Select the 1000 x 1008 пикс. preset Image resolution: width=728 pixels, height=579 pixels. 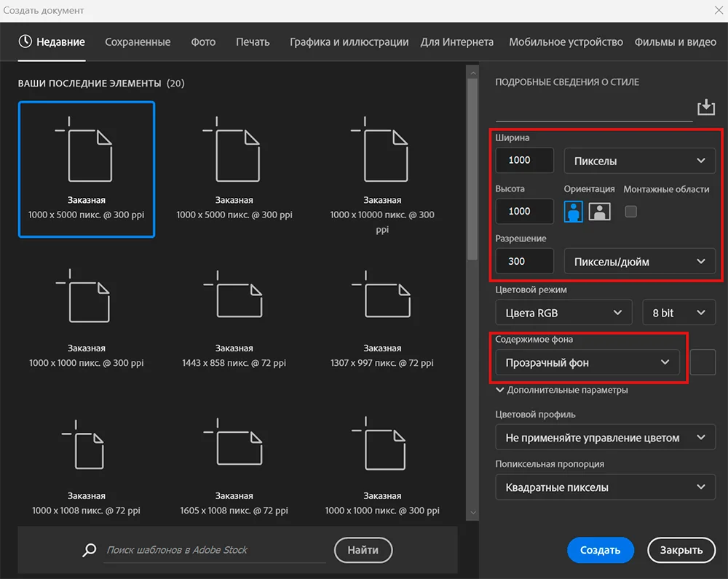click(x=87, y=466)
